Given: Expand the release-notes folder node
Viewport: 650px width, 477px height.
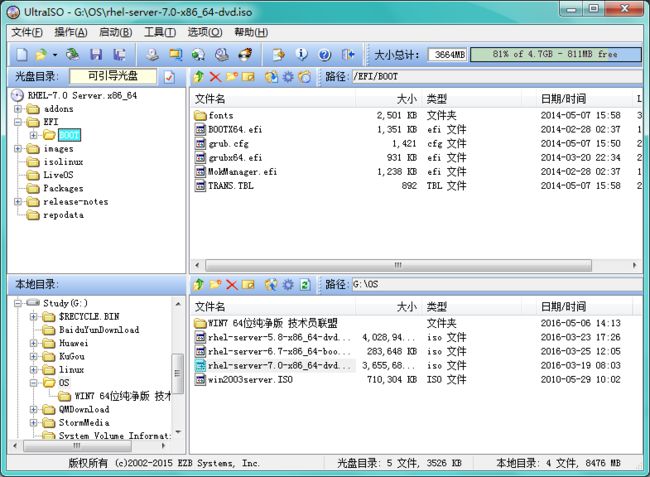Looking at the screenshot, I should click(x=18, y=202).
